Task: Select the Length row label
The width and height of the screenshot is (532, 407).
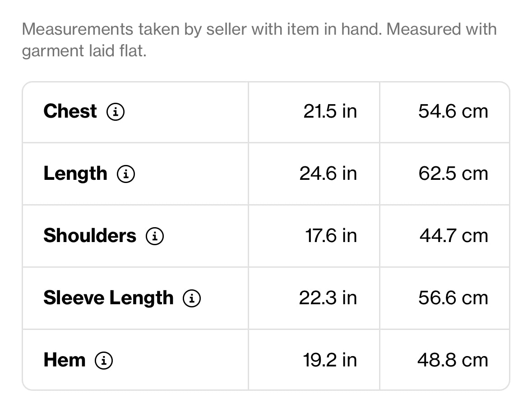Action: (x=75, y=174)
